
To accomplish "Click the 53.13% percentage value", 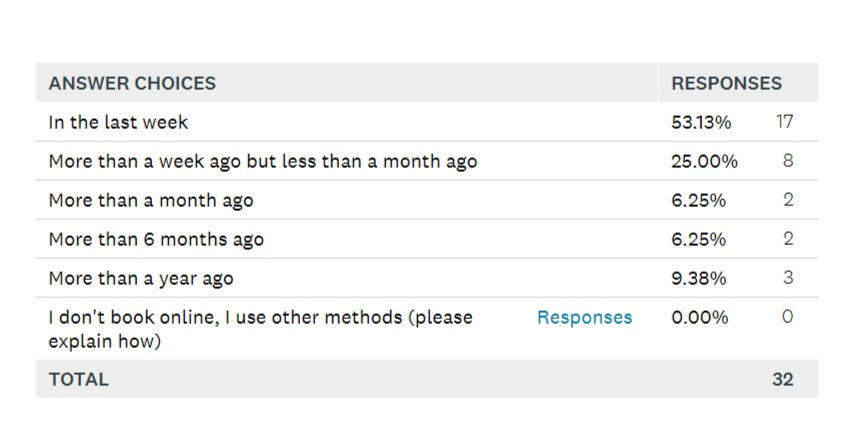I will coord(701,122).
